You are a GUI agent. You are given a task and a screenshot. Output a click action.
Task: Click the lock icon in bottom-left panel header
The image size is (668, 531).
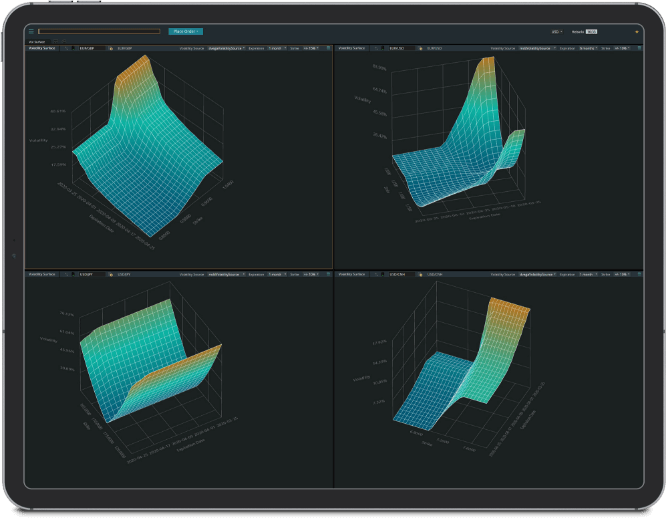(x=109, y=272)
